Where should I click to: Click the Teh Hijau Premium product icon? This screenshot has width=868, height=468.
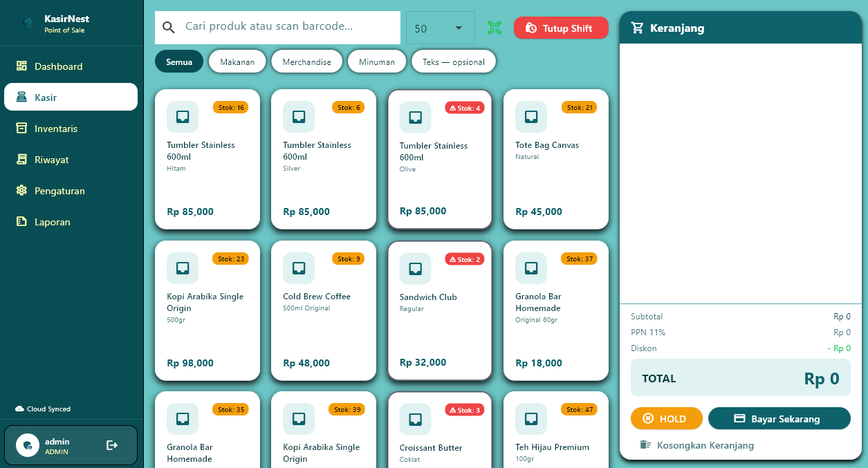[x=531, y=419]
